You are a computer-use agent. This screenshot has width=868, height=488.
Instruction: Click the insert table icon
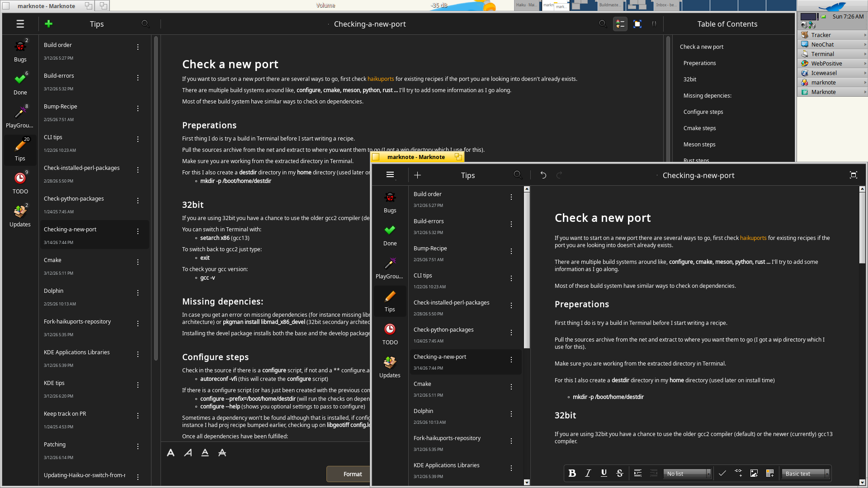pyautogui.click(x=770, y=473)
